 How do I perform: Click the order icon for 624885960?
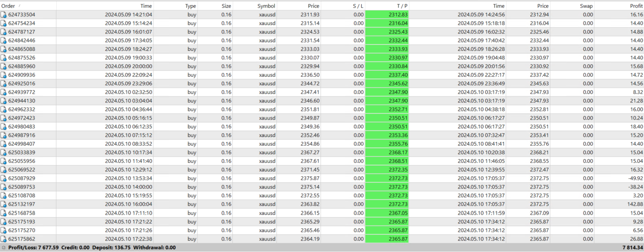tap(3, 66)
